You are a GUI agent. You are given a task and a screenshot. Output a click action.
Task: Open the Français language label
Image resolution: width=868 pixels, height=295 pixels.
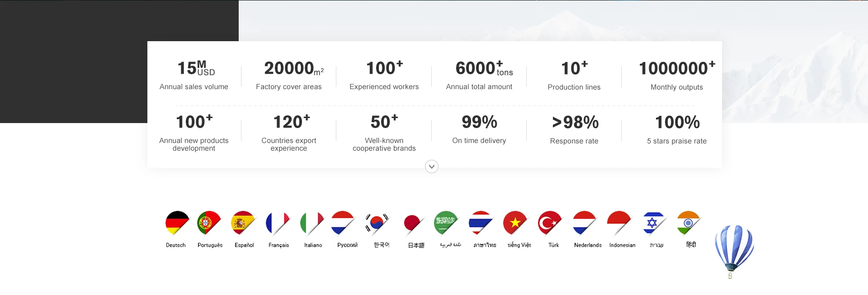tap(278, 245)
